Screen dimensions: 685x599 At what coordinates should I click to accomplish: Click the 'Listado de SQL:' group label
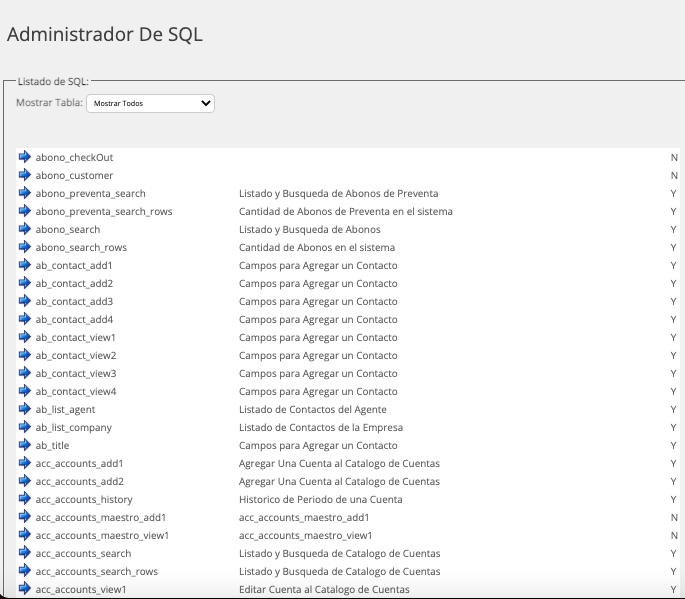(53, 82)
